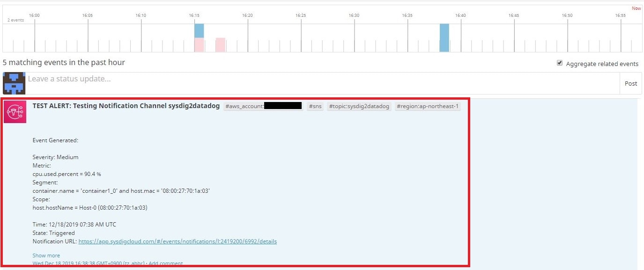Click the Post button
644x270 pixels.
click(x=631, y=83)
